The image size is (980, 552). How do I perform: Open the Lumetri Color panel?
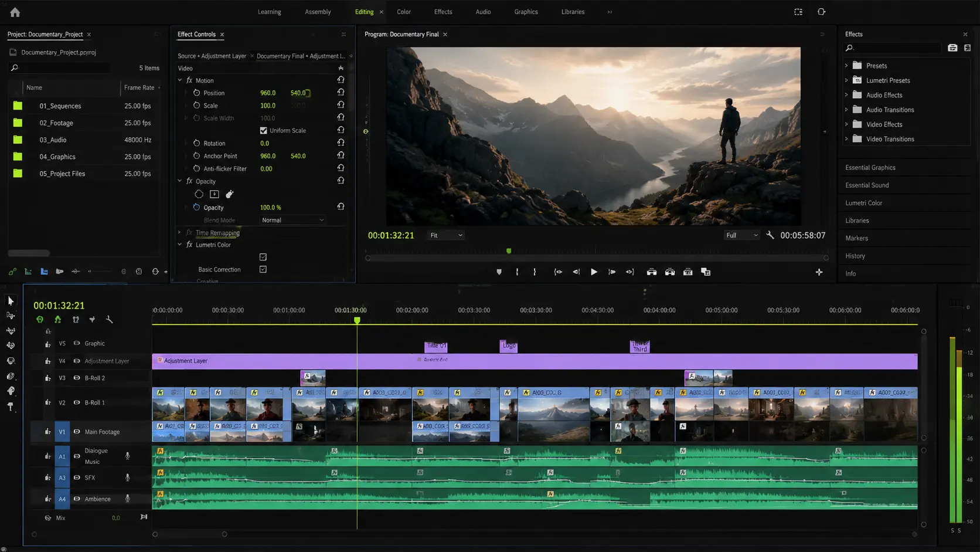[863, 203]
